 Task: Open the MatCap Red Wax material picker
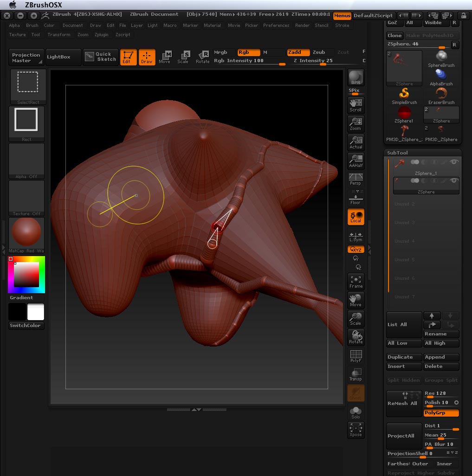point(26,235)
